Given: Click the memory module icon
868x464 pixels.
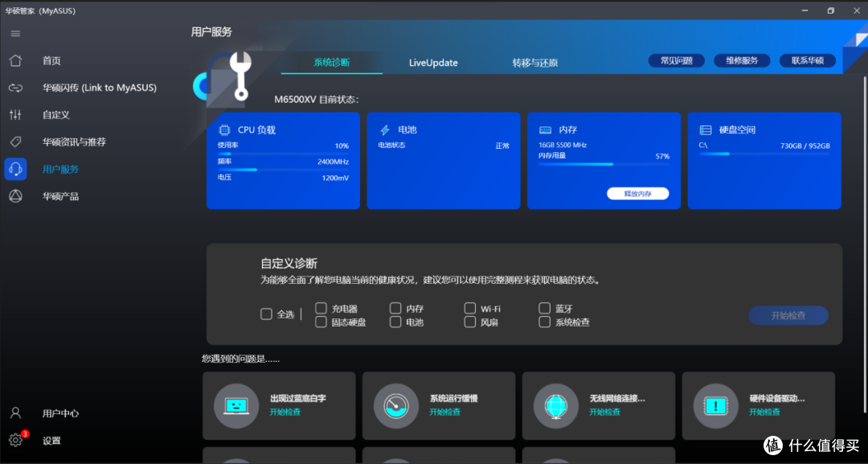Looking at the screenshot, I should coord(545,130).
